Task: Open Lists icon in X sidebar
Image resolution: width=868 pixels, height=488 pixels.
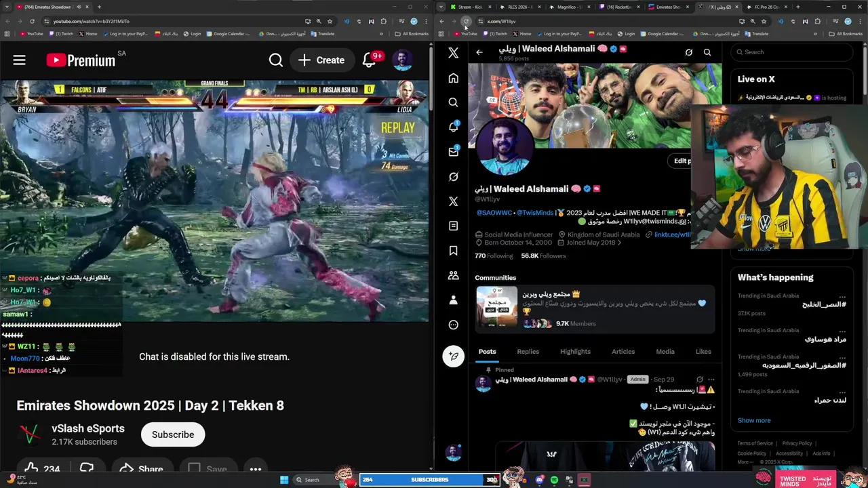Action: click(454, 226)
